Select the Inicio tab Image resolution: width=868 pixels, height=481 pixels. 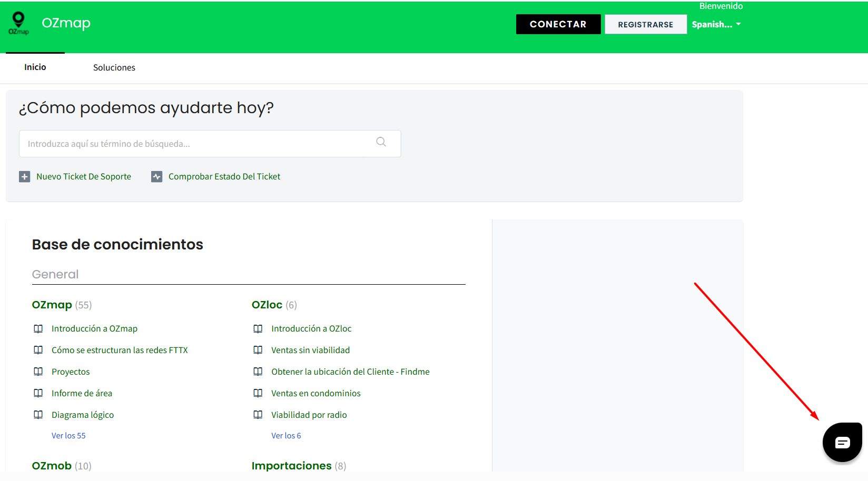tap(35, 67)
